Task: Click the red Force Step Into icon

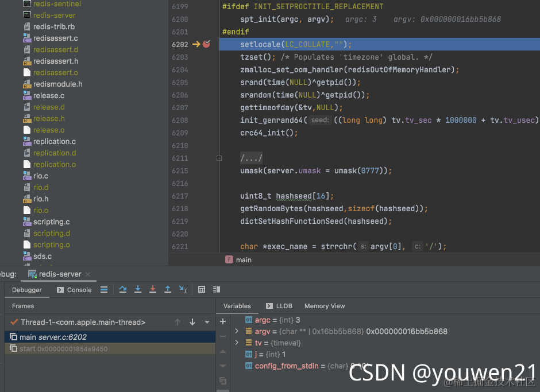Action: click(x=153, y=289)
